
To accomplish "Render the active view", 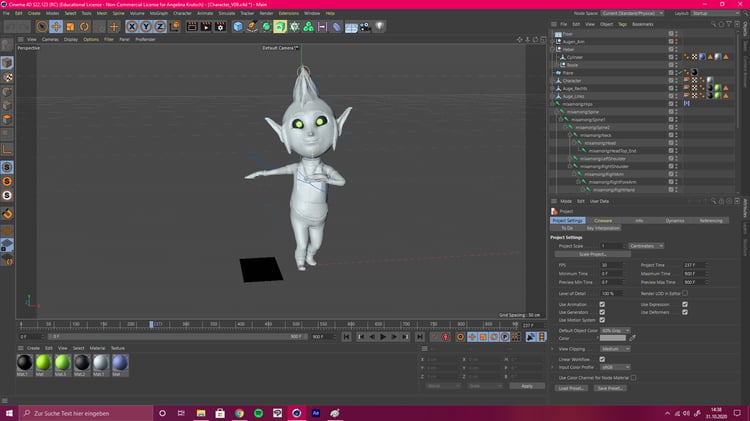I will coord(192,27).
